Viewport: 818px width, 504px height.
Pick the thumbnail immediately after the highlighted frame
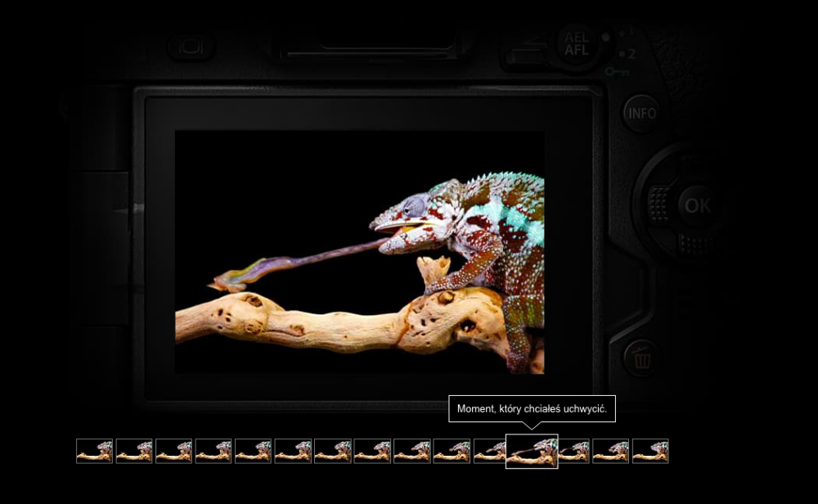(574, 452)
